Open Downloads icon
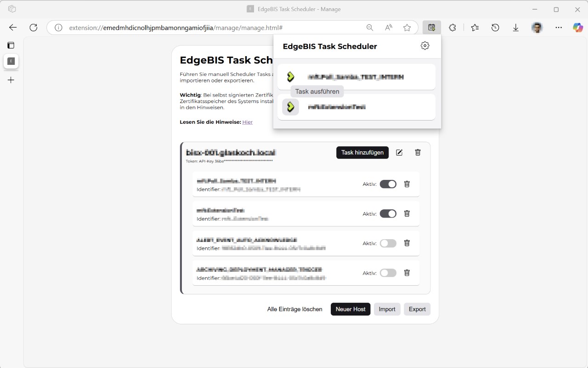This screenshot has width=588, height=368. 516,28
